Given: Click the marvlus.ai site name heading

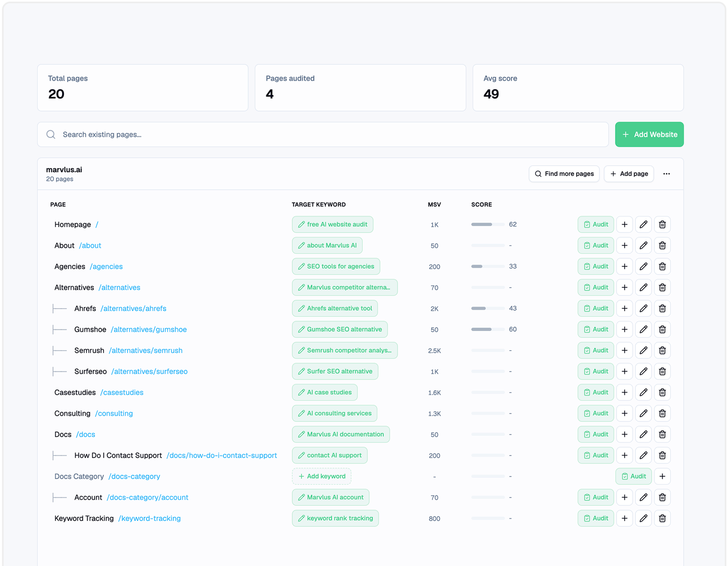Looking at the screenshot, I should pyautogui.click(x=64, y=170).
